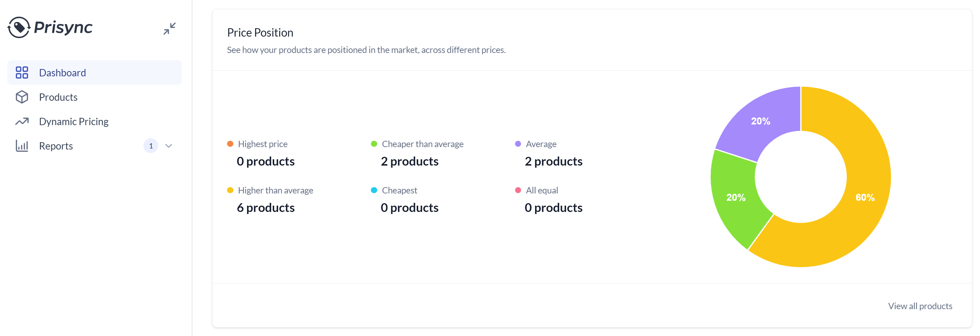Go to the Products page

pyautogui.click(x=58, y=97)
